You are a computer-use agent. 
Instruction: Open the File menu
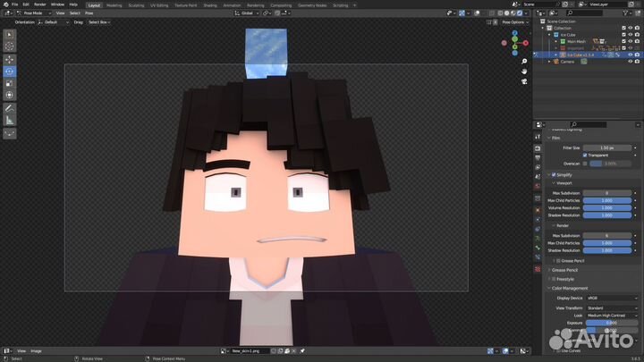[x=15, y=4]
